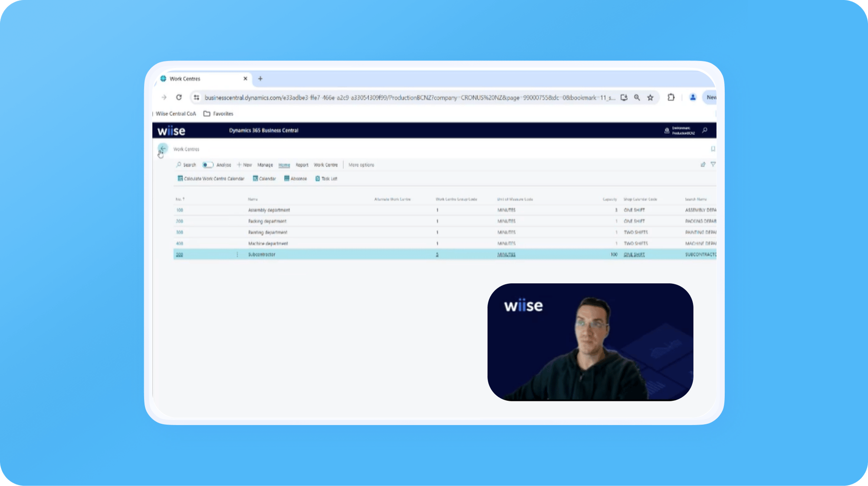Viewport: 868px width, 486px height.
Task: Open the Favorites bookmarks folder
Action: tap(218, 114)
